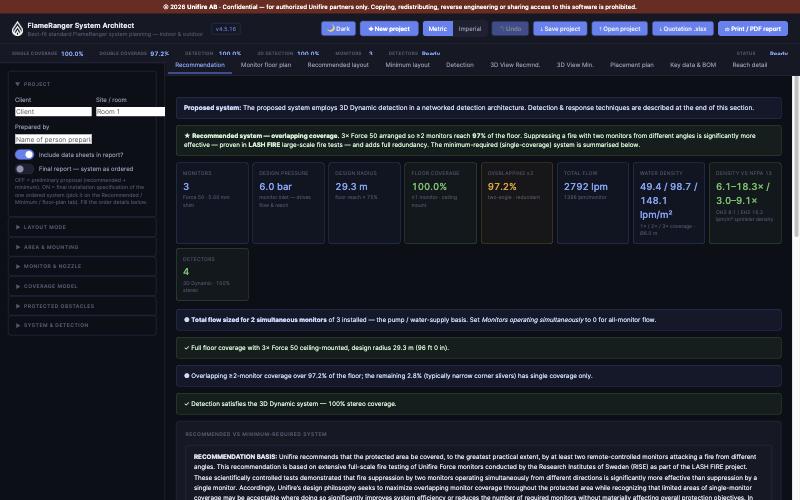The width and height of the screenshot is (800, 500).
Task: Click Detection satisfies 3D Dynamic note
Action: (479, 404)
